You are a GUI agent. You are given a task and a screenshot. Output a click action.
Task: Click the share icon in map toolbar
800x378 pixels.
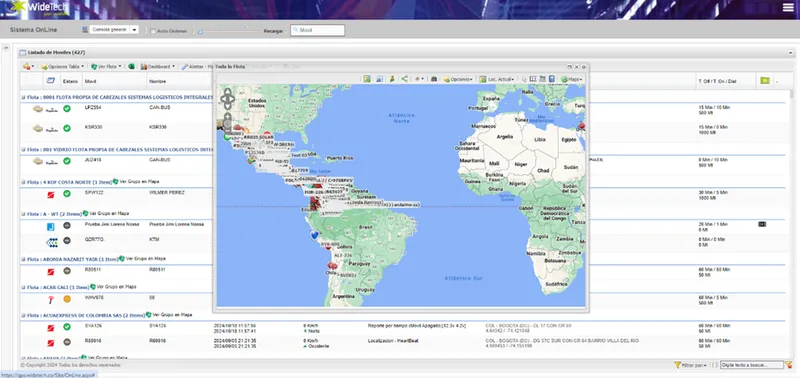[405, 79]
